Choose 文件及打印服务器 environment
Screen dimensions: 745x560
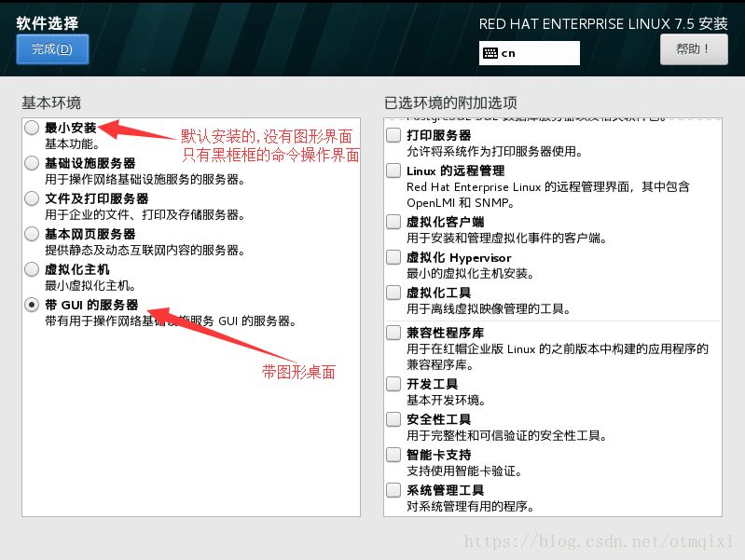pyautogui.click(x=32, y=198)
